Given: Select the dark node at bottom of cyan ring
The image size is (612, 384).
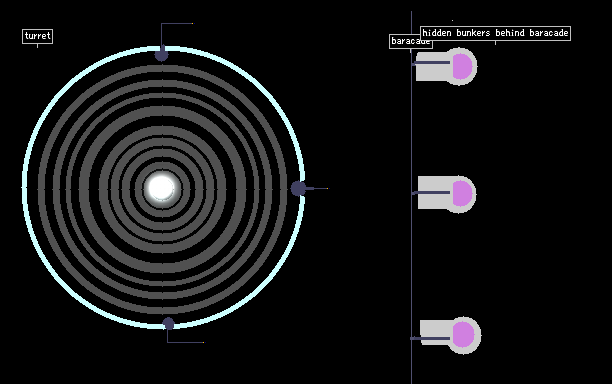Looking at the screenshot, I should tap(168, 324).
